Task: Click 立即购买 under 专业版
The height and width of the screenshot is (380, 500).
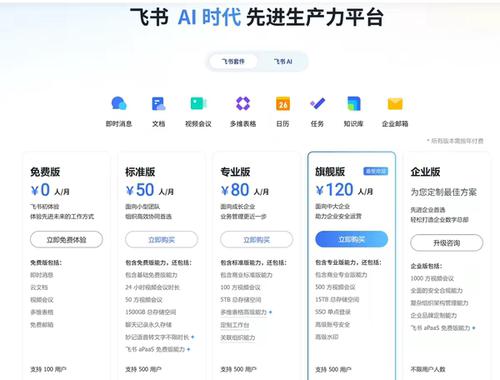Action: point(256,239)
